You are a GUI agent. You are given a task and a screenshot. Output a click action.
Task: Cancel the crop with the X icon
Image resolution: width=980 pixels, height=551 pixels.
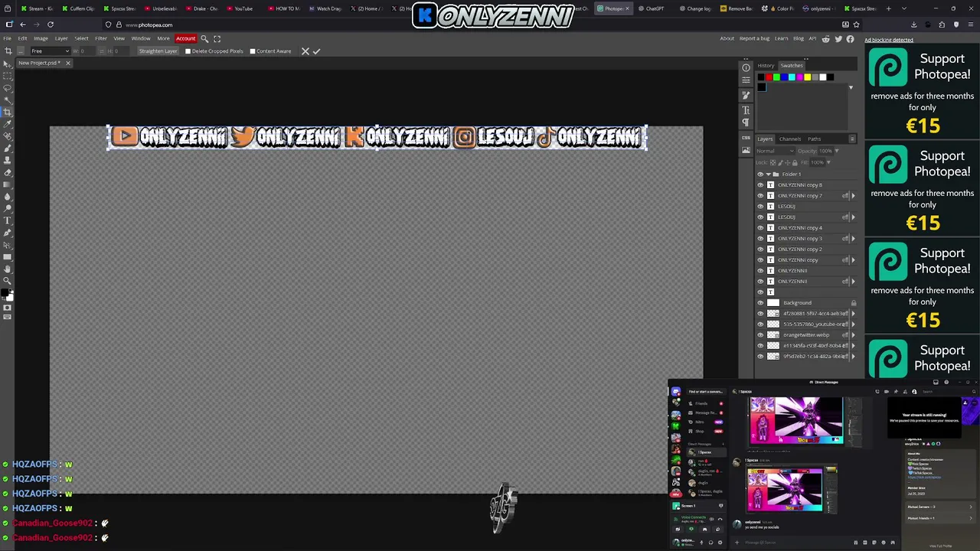(x=305, y=51)
